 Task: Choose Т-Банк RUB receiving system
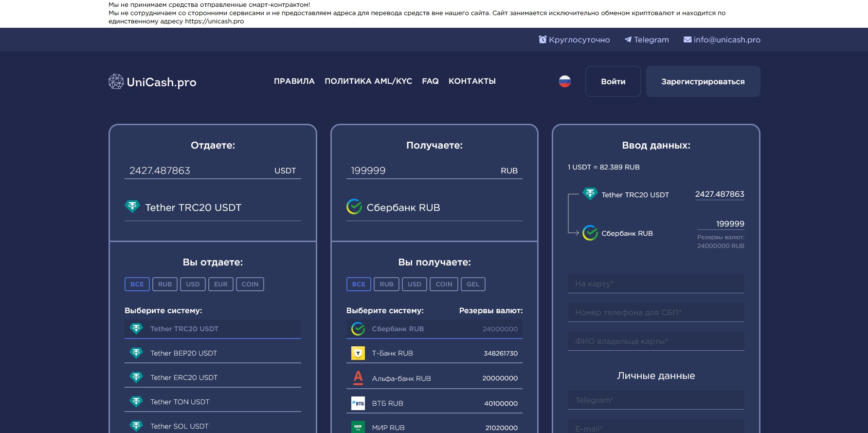434,353
